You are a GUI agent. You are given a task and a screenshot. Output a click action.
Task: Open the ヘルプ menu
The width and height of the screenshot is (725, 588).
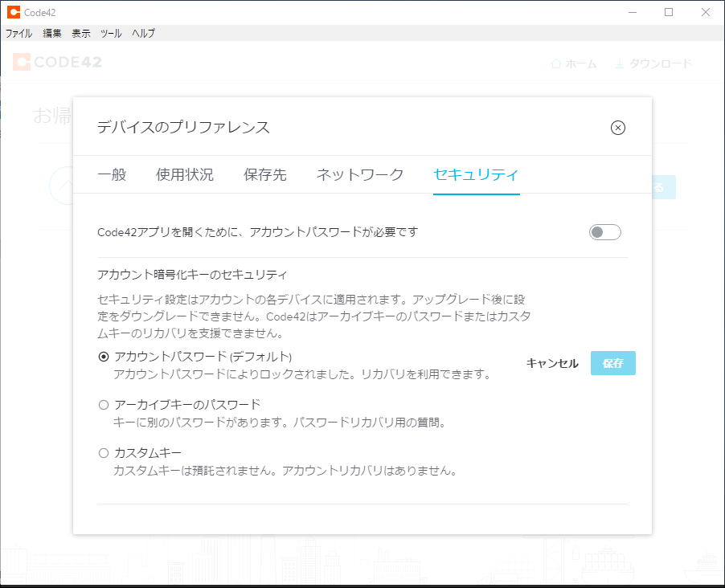[143, 33]
